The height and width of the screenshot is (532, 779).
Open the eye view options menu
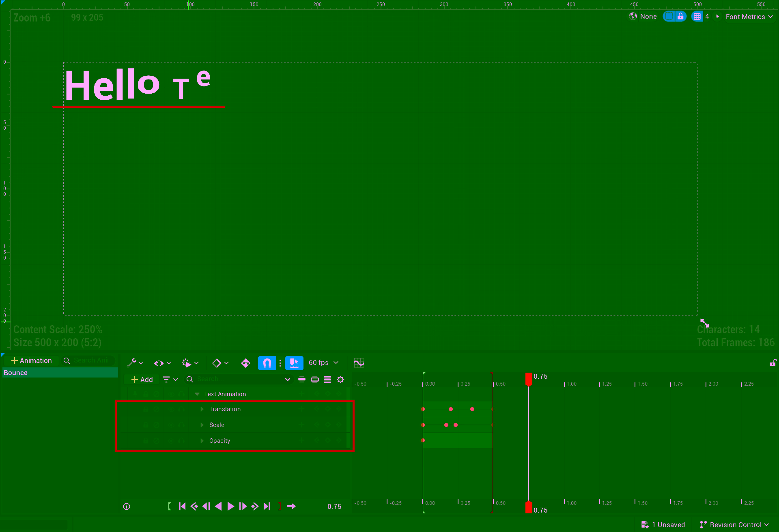click(x=162, y=363)
